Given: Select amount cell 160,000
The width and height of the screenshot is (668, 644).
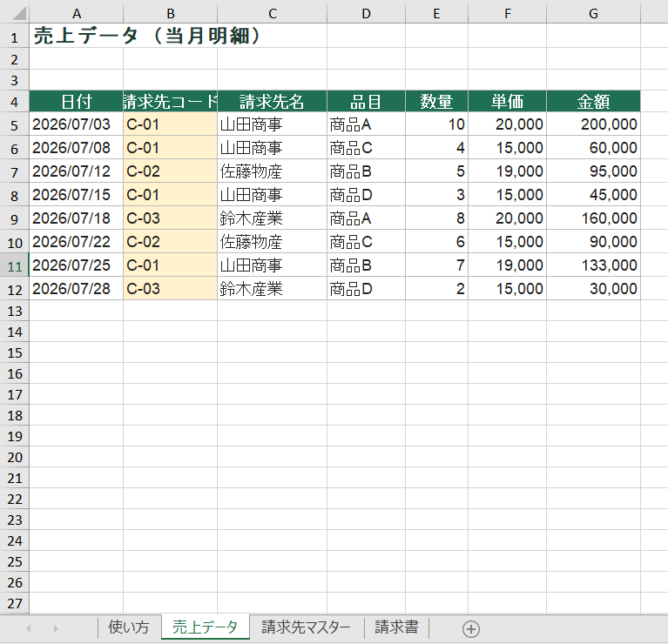Looking at the screenshot, I should [593, 218].
